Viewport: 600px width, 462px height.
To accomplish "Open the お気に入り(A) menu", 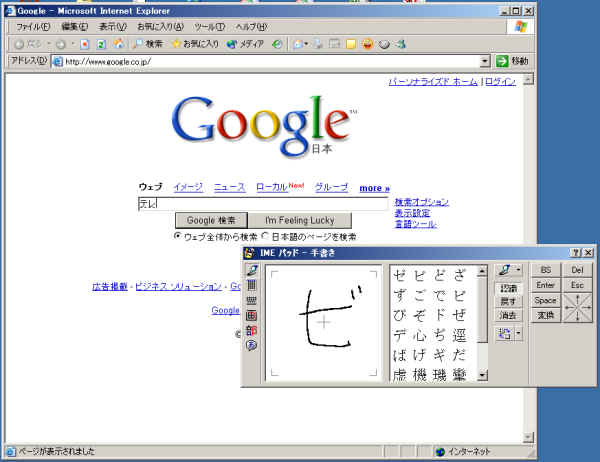I will 160,27.
